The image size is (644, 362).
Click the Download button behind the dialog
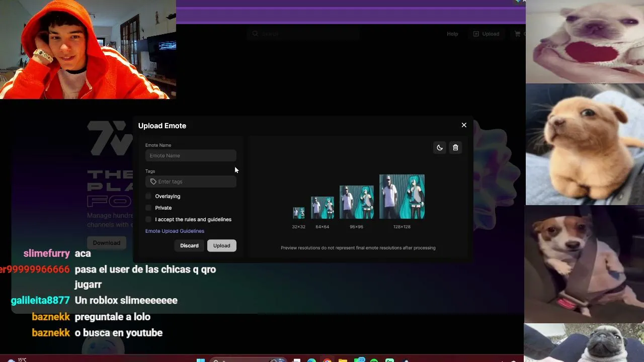(106, 243)
